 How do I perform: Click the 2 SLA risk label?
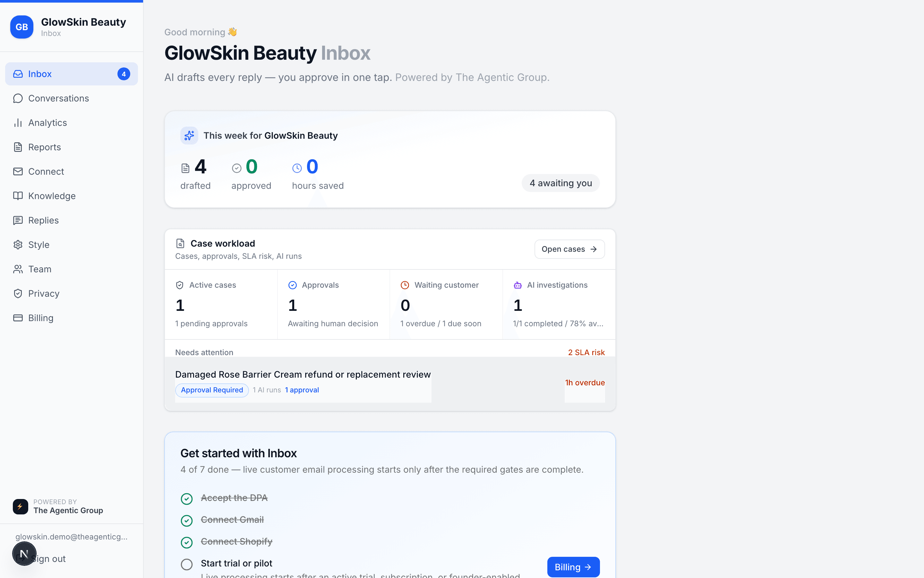586,353
